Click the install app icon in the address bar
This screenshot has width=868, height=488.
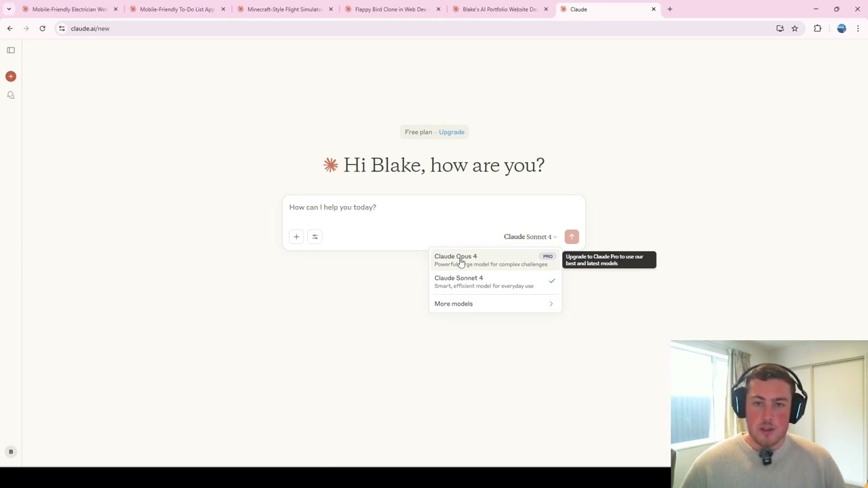(780, 28)
